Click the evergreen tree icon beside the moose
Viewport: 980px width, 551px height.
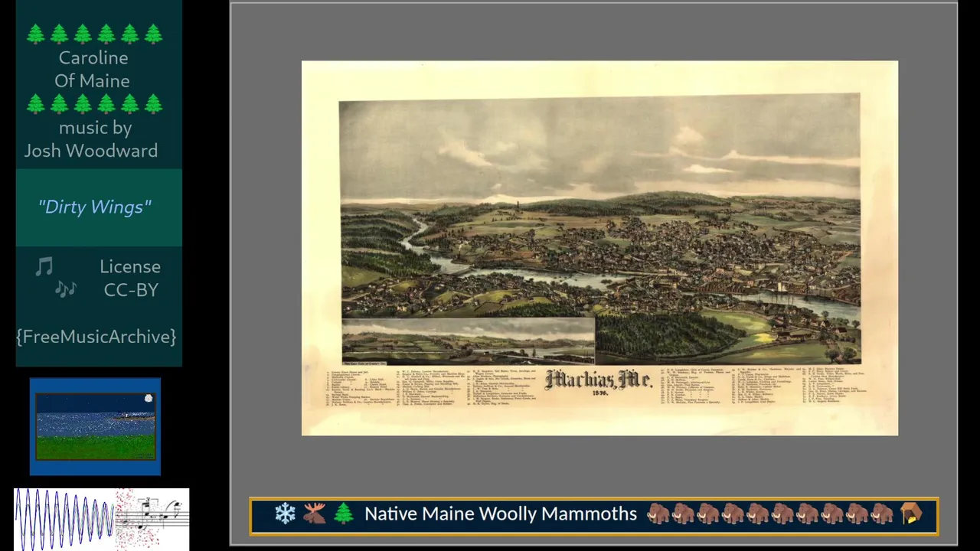pos(344,514)
